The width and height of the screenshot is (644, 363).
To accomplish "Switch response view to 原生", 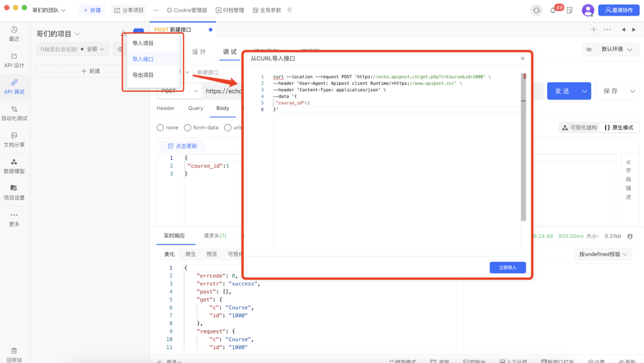I will click(x=190, y=254).
